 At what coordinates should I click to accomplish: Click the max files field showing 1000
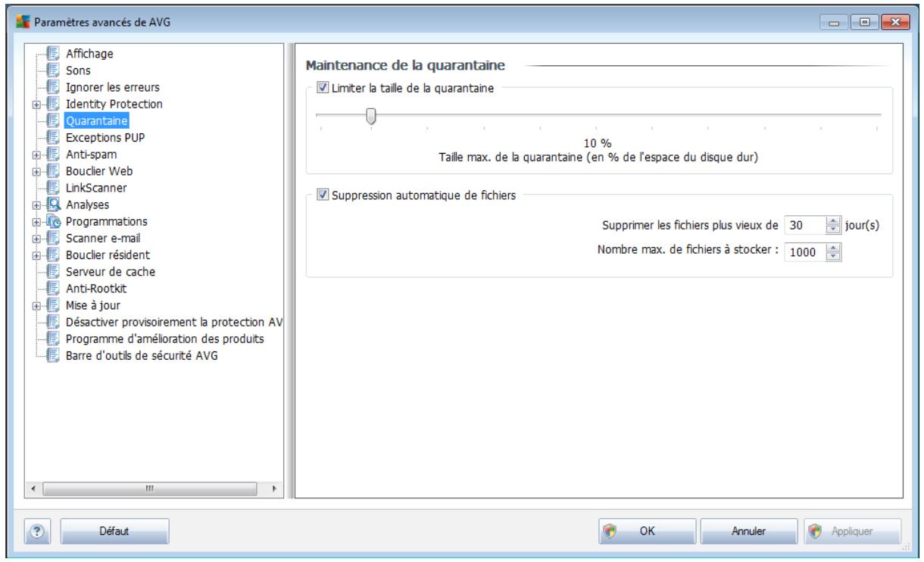click(806, 254)
